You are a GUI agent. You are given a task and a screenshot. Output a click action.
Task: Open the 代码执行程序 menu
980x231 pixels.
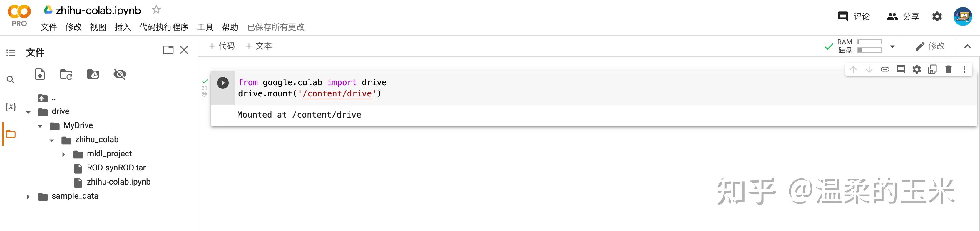164,27
